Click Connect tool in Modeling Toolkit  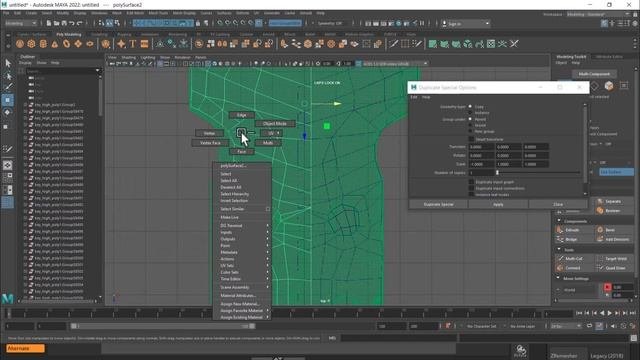click(x=572, y=268)
